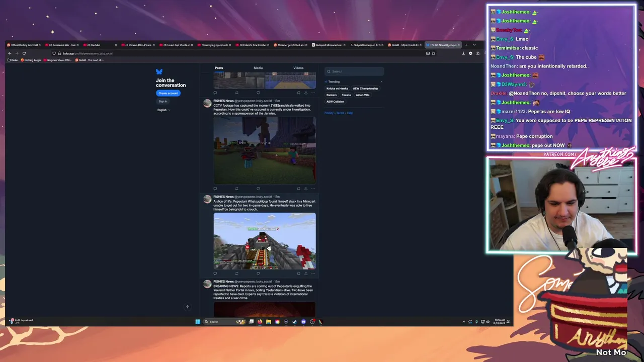Open the Privacy link
Screen dimensions: 644x362
[x=329, y=113]
